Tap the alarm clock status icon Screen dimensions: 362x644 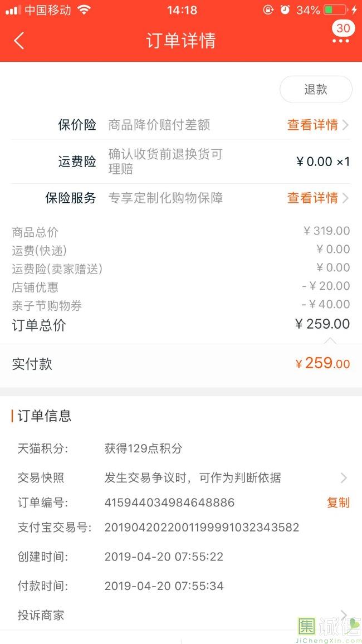285,10
